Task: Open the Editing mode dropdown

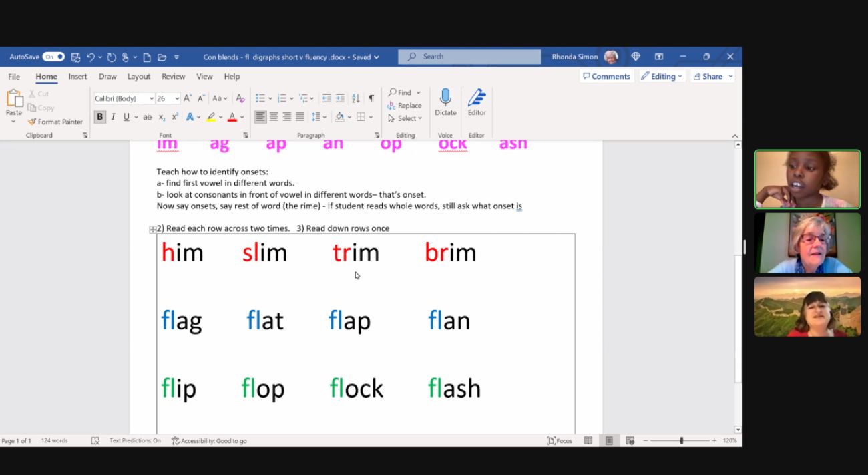Action: [662, 77]
